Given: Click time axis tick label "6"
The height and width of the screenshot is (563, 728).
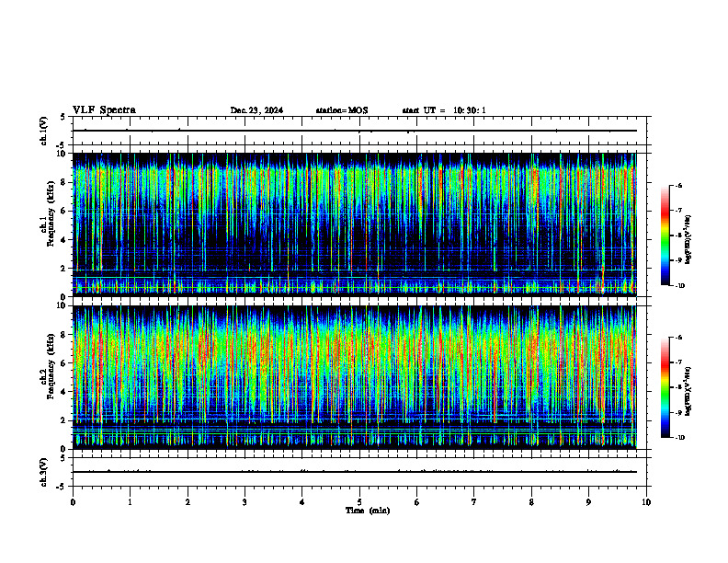Looking at the screenshot, I should pos(417,502).
